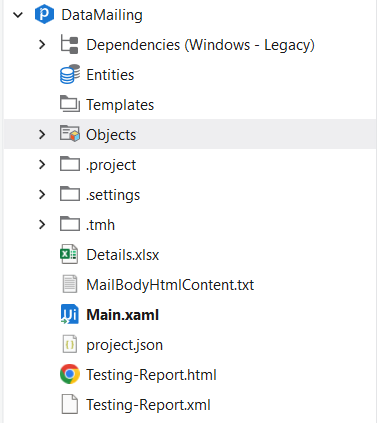Expand the .project folder
The width and height of the screenshot is (377, 423).
pyautogui.click(x=42, y=165)
